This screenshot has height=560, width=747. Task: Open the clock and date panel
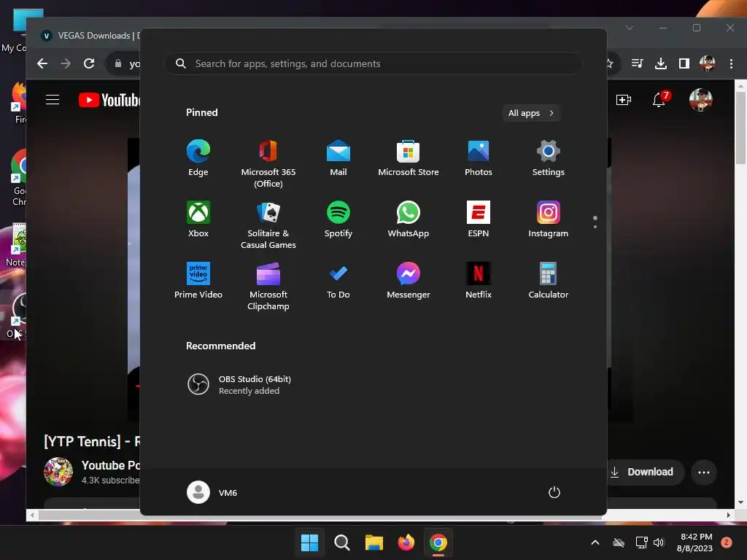tap(694, 542)
